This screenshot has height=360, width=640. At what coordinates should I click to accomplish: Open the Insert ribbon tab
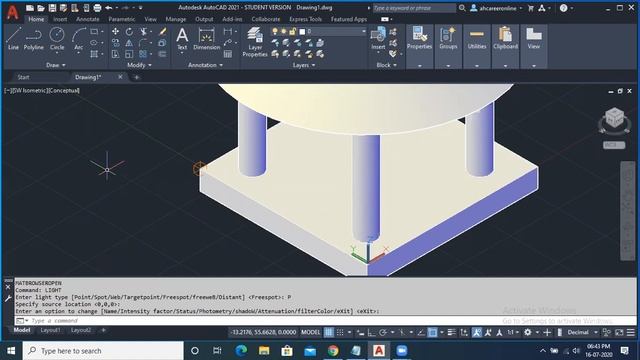click(60, 19)
